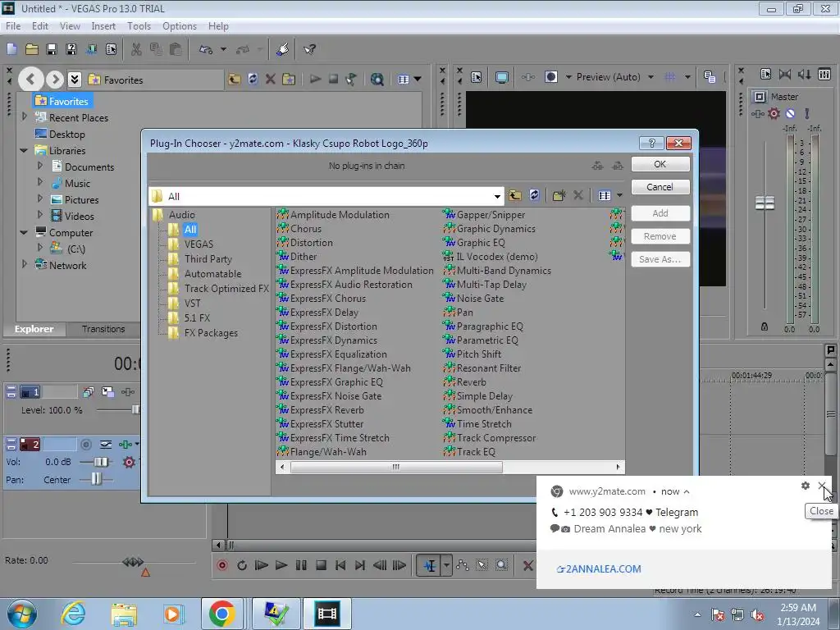This screenshot has width=840, height=630.
Task: Click the Explorer magnifier search icon
Action: pyautogui.click(x=377, y=80)
